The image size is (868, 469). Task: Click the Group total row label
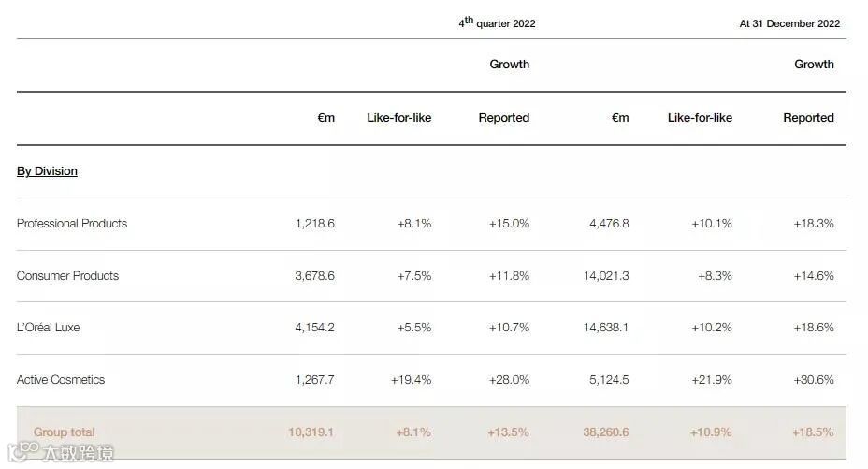[x=65, y=432]
